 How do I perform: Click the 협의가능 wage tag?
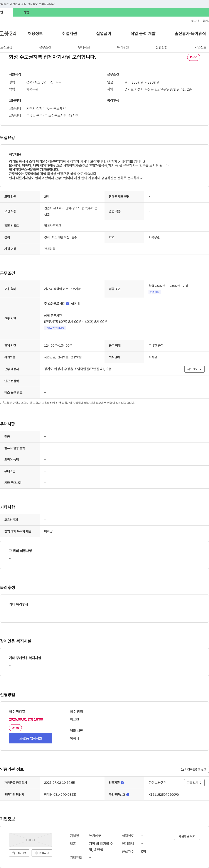pos(154,292)
